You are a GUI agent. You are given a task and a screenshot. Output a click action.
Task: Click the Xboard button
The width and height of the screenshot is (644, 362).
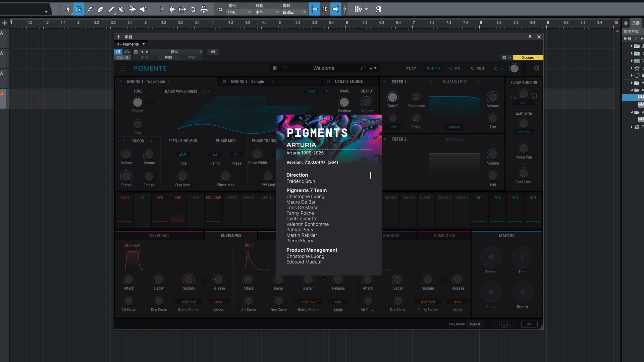click(x=528, y=58)
